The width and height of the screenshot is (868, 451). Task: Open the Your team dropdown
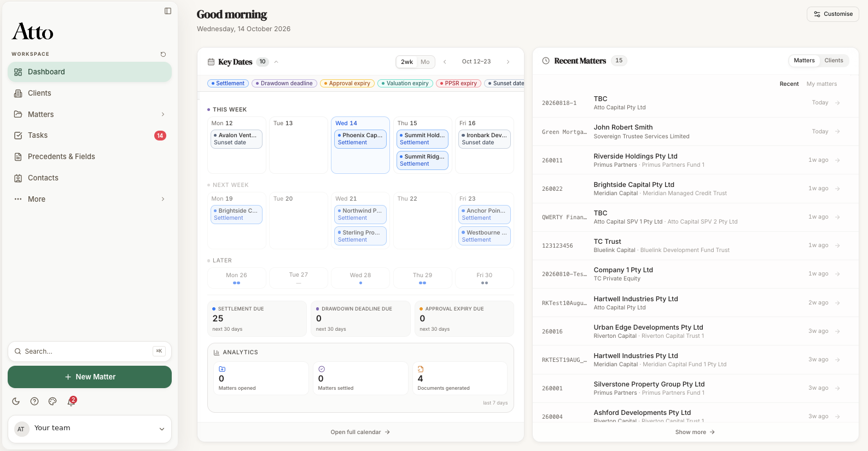(90, 429)
